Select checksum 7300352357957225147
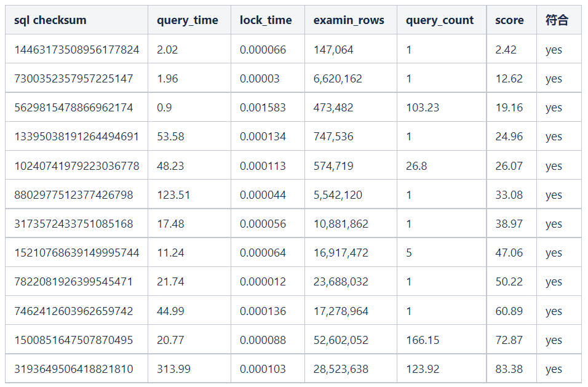 click(74, 78)
